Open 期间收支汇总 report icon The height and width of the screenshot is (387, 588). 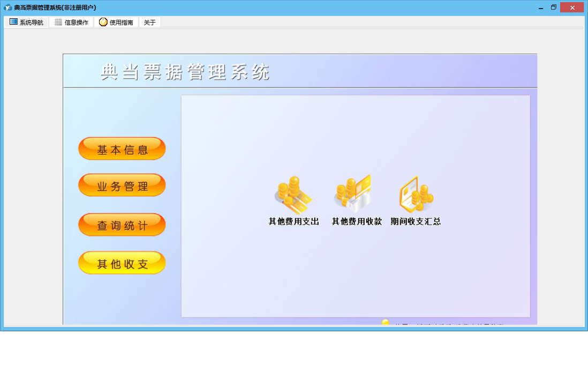click(x=416, y=195)
